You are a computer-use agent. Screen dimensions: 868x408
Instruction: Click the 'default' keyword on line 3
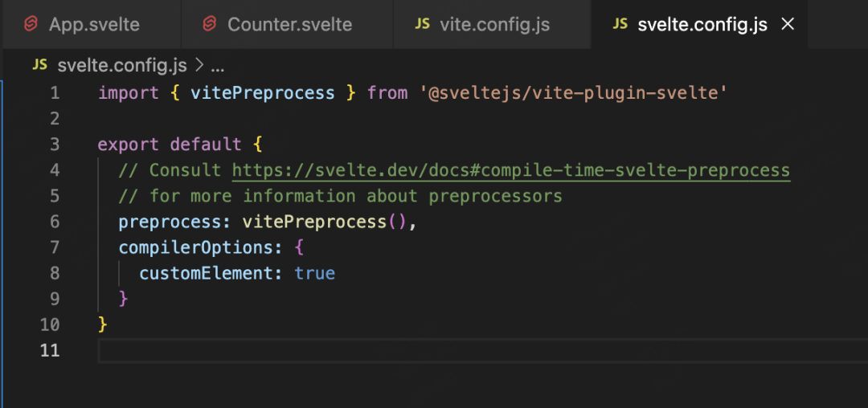click(x=206, y=145)
